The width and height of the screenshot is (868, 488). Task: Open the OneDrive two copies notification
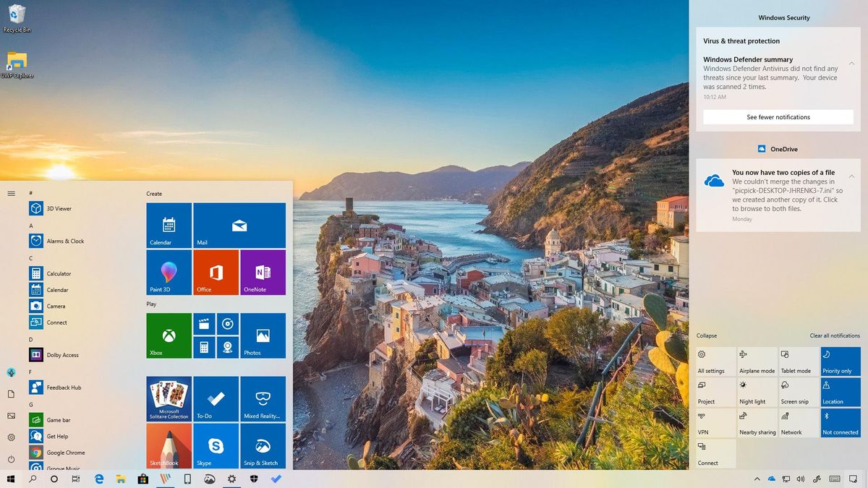pos(778,195)
